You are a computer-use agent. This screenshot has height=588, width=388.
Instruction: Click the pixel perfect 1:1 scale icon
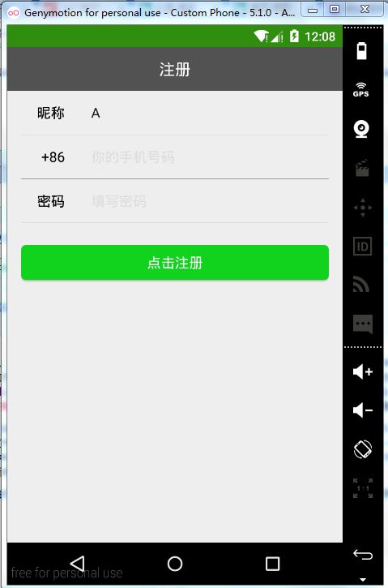pos(363,488)
